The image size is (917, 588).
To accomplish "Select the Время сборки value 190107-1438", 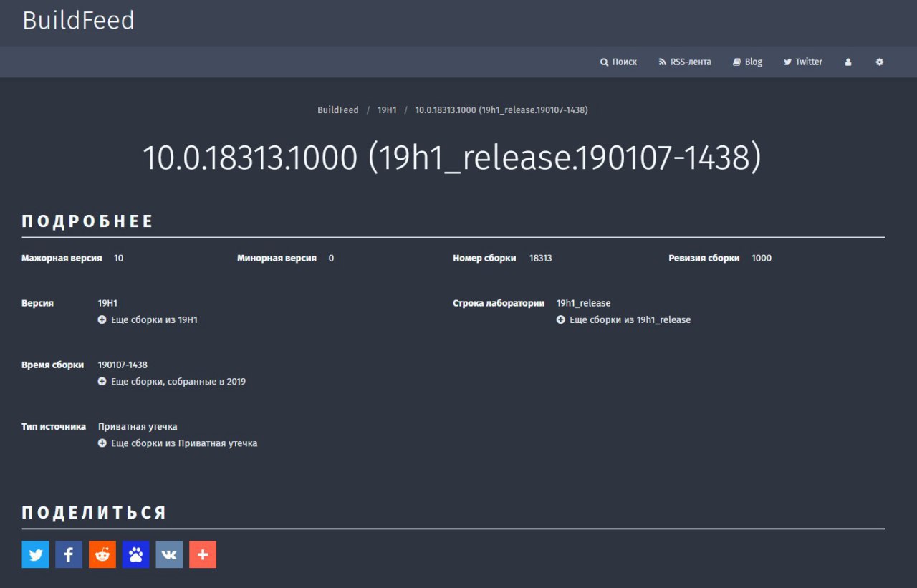I will click(x=123, y=365).
